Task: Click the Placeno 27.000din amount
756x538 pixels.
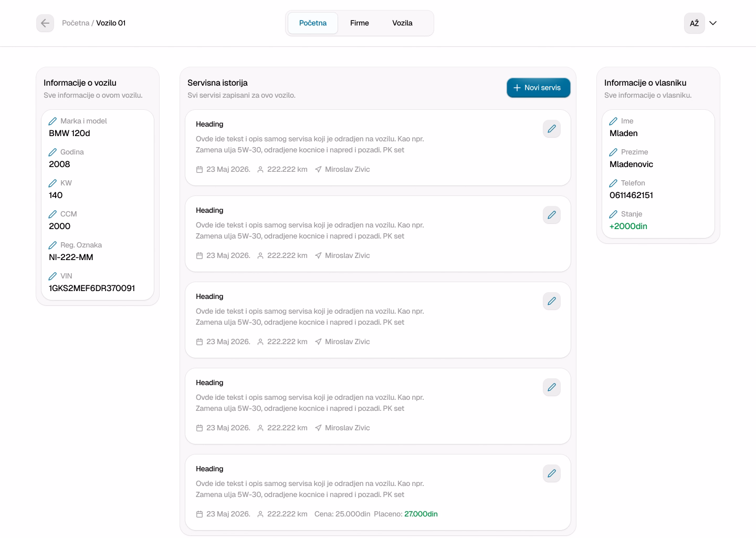Action: pos(421,514)
